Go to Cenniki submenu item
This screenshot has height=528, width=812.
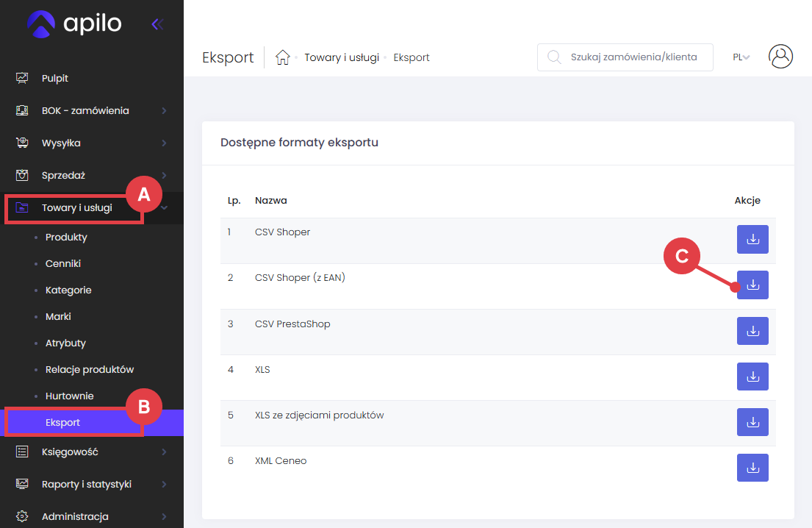pyautogui.click(x=63, y=264)
